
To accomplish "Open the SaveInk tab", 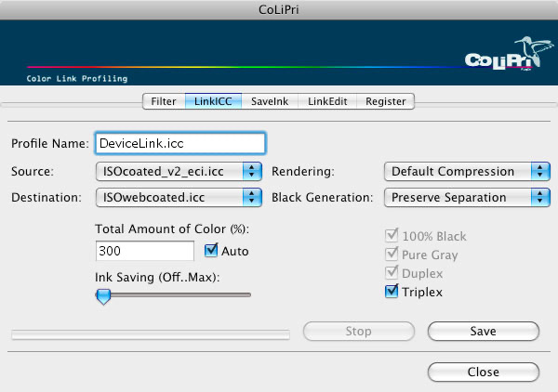I will click(x=270, y=101).
